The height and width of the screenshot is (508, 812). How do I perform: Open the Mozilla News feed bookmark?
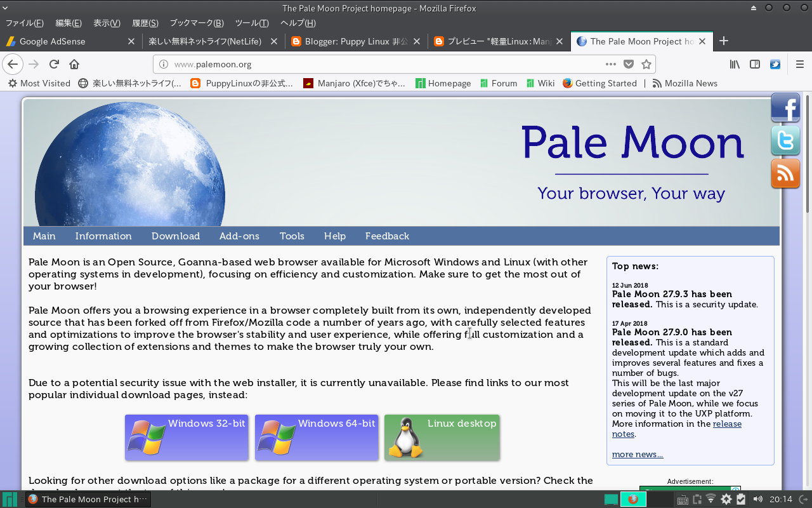tap(684, 83)
